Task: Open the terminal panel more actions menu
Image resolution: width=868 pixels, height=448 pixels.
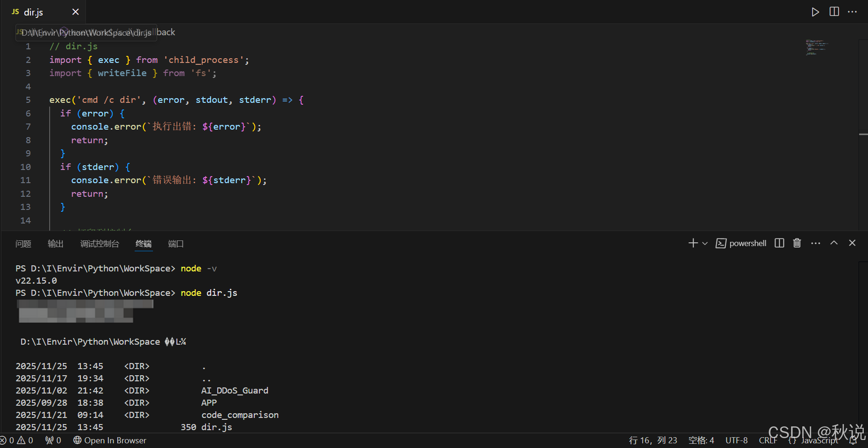Action: point(816,243)
